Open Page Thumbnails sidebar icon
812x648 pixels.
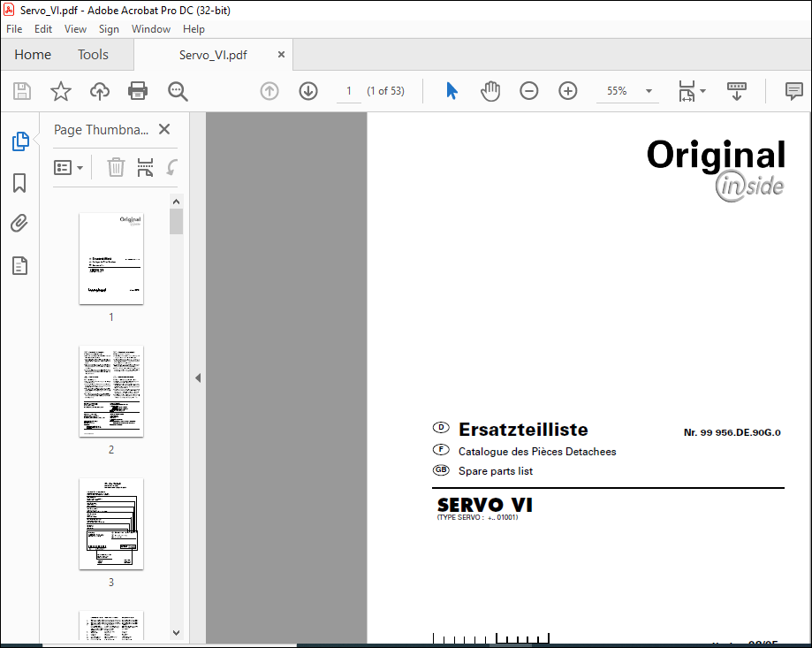pos(20,141)
